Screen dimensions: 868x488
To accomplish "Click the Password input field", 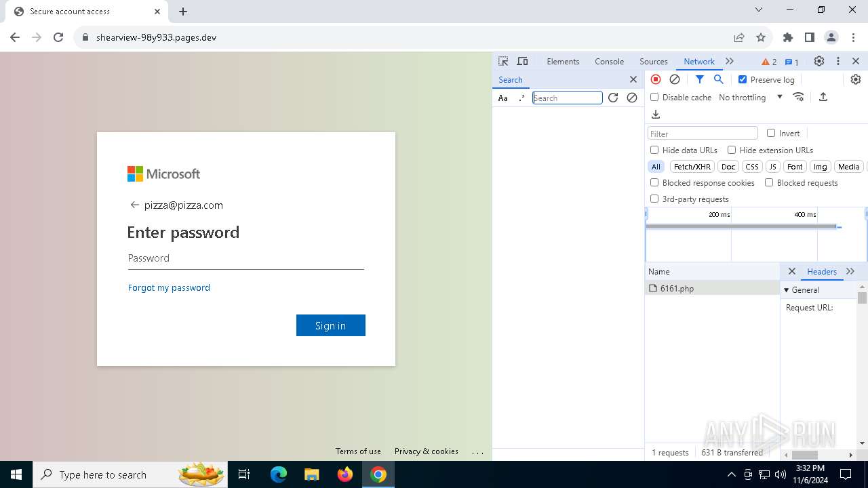I will click(x=245, y=258).
